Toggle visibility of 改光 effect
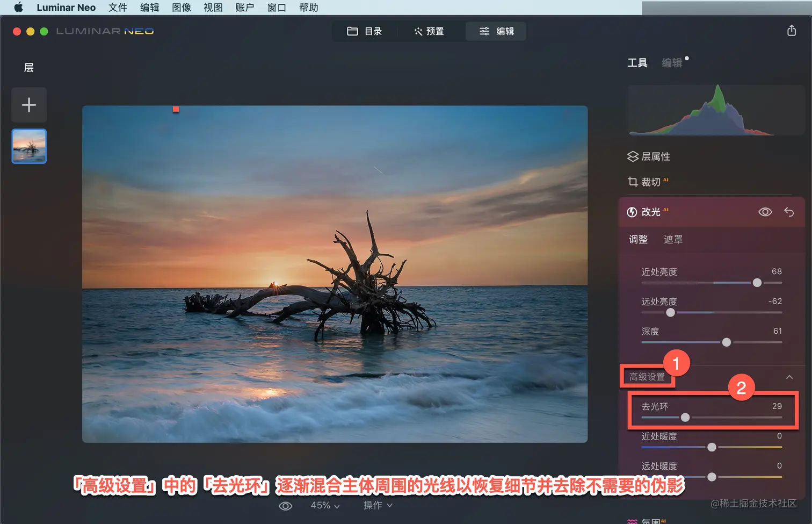 (765, 212)
